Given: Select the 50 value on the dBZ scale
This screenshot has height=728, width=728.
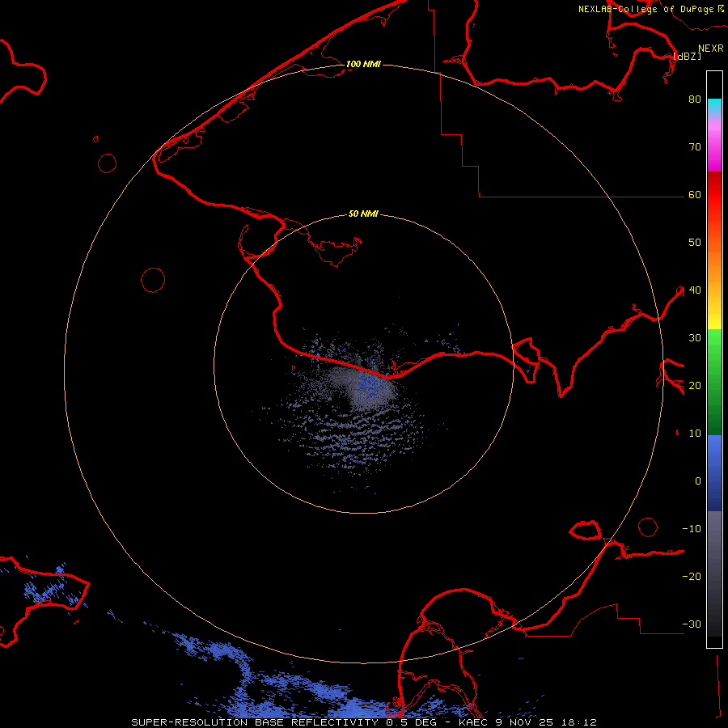Looking at the screenshot, I should click(695, 242).
